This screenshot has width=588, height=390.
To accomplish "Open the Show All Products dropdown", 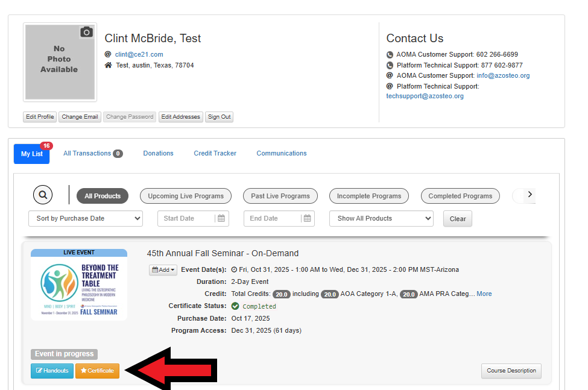I will click(381, 218).
